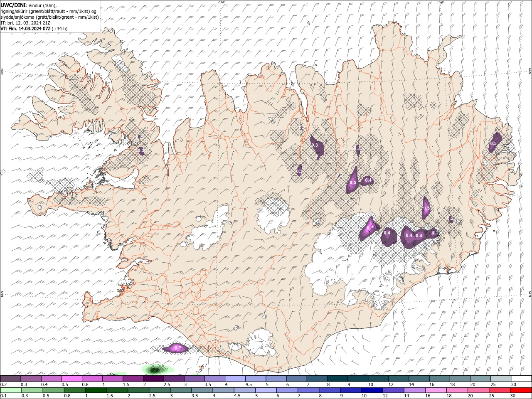Click the purple snow blob off the southwest coast
532x399 pixels.
pyautogui.click(x=175, y=348)
